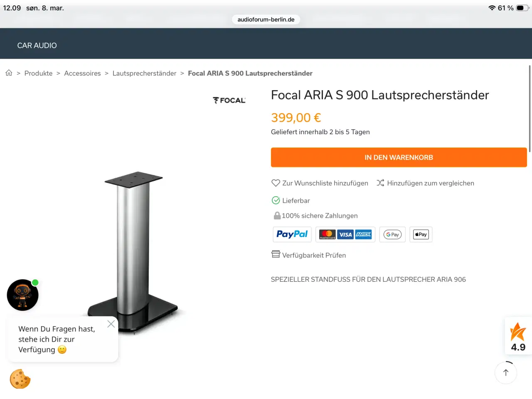The width and height of the screenshot is (532, 399).
Task: Toggle the wishlist heart for this product
Action: click(x=276, y=183)
